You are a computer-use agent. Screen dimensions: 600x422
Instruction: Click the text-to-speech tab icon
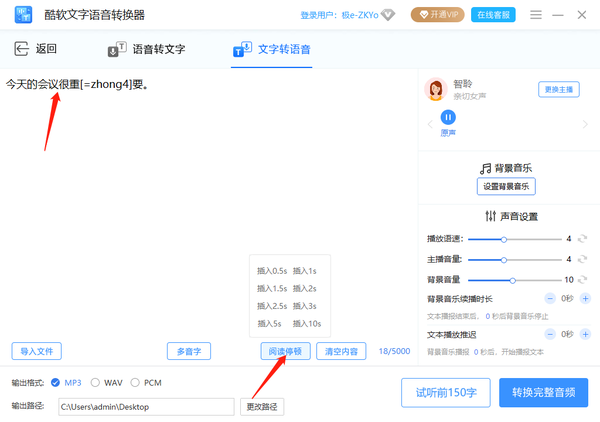242,49
